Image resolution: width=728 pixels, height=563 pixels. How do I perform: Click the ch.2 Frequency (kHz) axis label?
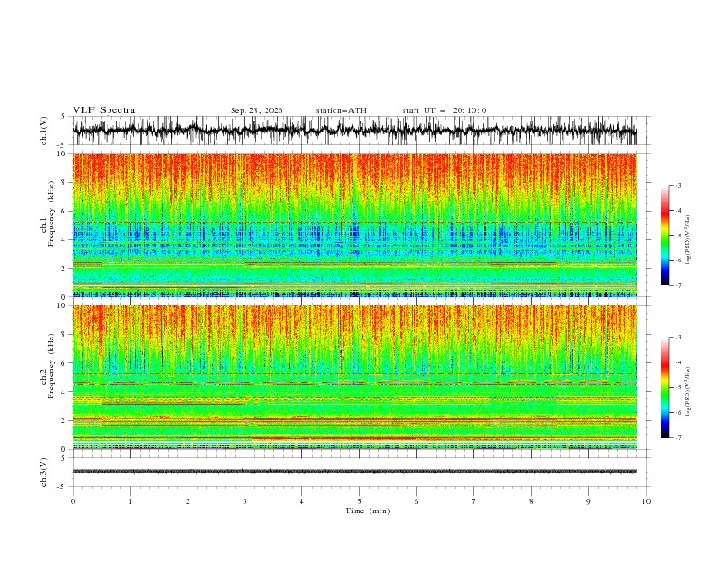48,376
